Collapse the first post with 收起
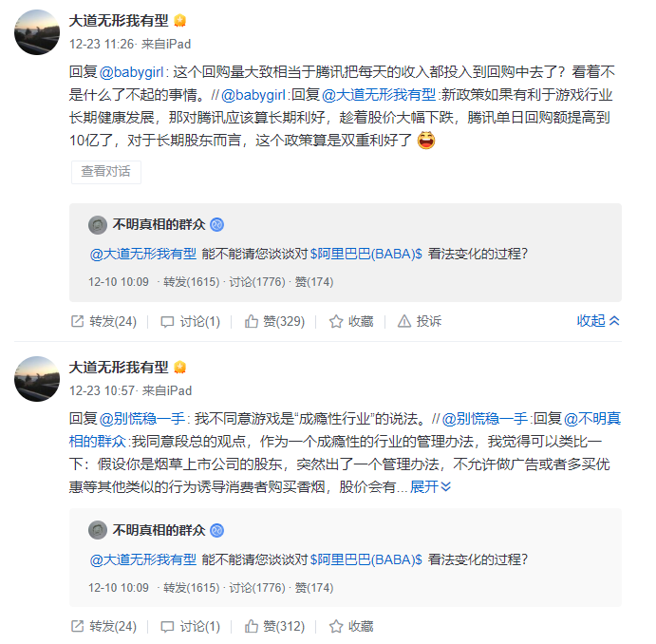The width and height of the screenshot is (656, 644). (598, 321)
